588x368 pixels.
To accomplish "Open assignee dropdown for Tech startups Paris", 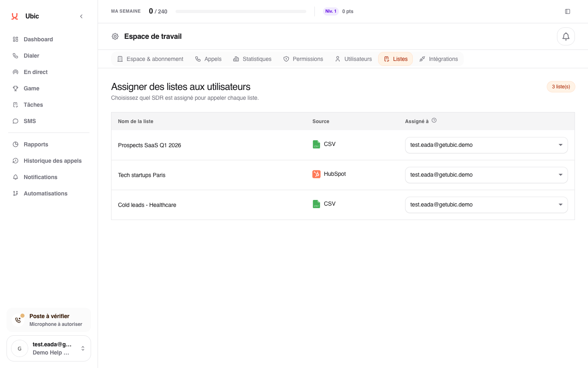I will 486,175.
